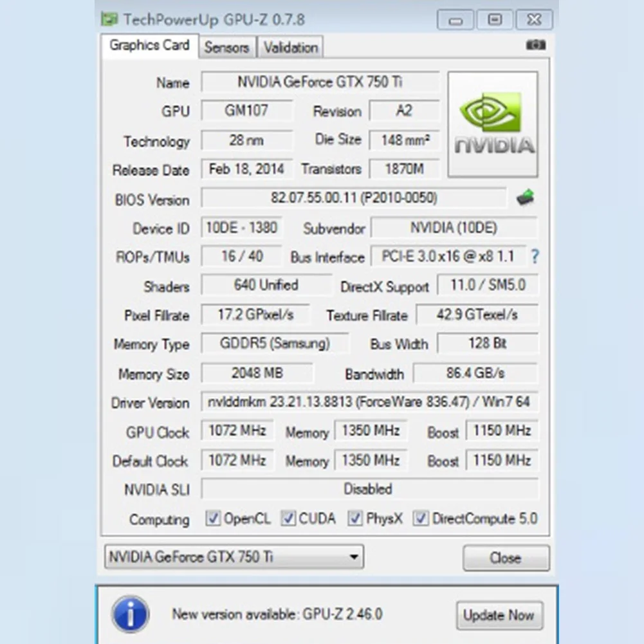Toggle the DirectCompute 5.0 checkbox
Image resolution: width=644 pixels, height=644 pixels.
(421, 519)
